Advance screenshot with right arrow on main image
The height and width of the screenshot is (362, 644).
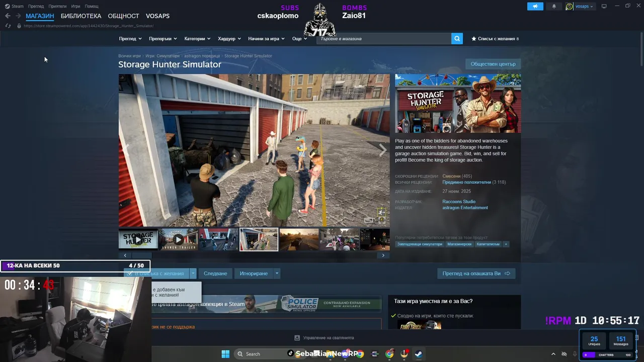tap(382, 149)
